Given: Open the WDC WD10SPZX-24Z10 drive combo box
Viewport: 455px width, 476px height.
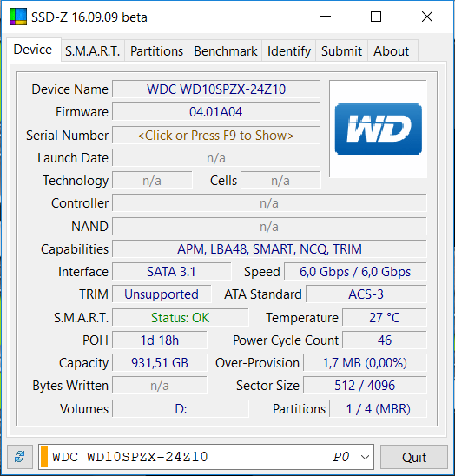Looking at the screenshot, I should point(206,457).
